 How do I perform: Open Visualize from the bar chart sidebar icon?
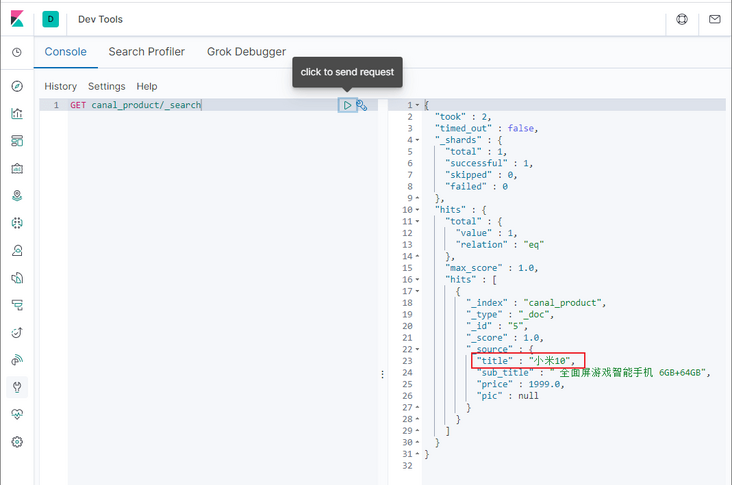click(x=17, y=113)
